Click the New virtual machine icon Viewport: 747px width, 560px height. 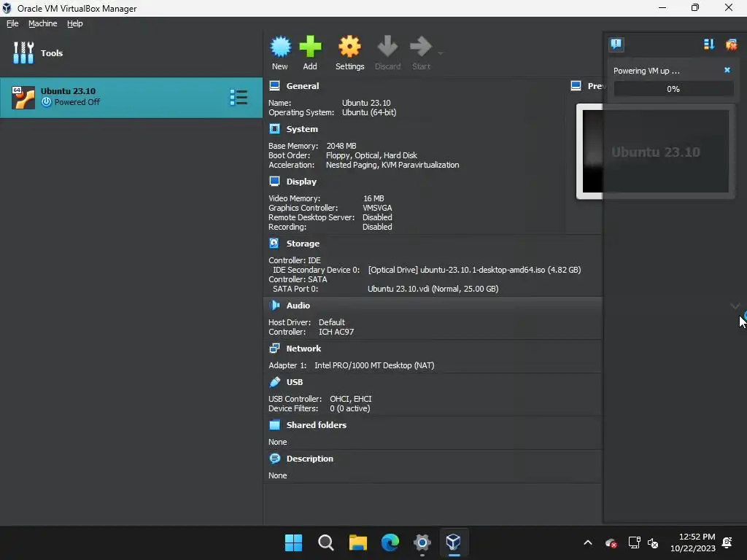pos(280,47)
